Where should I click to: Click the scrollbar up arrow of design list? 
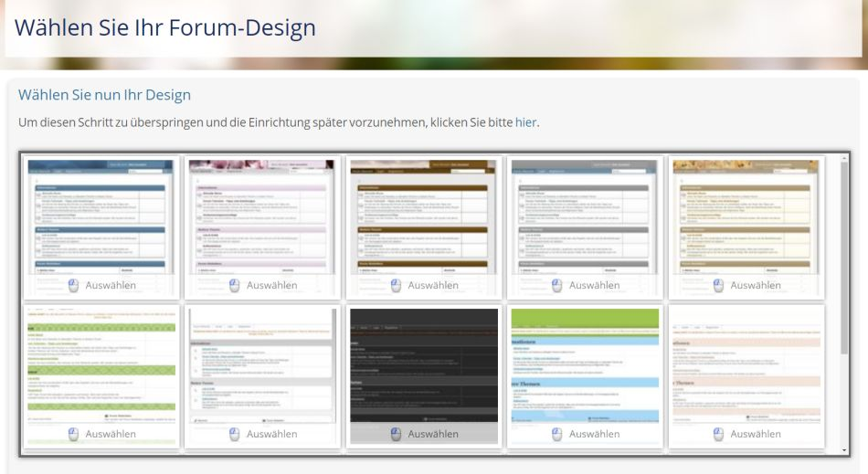(x=844, y=158)
